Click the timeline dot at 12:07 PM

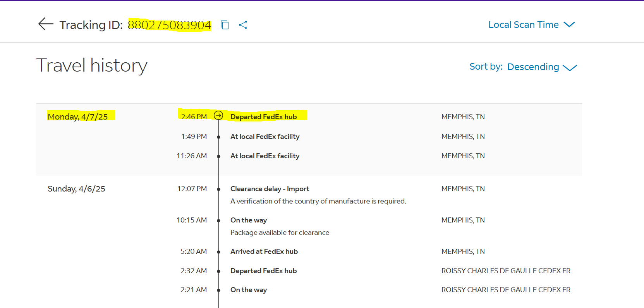[219, 189]
